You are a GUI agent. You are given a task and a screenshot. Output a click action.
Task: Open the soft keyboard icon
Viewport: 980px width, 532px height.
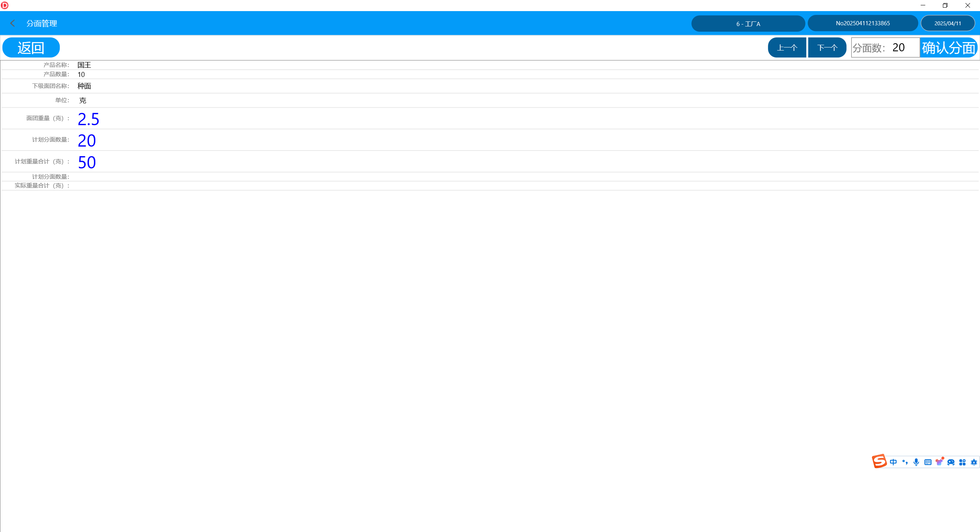pos(928,462)
